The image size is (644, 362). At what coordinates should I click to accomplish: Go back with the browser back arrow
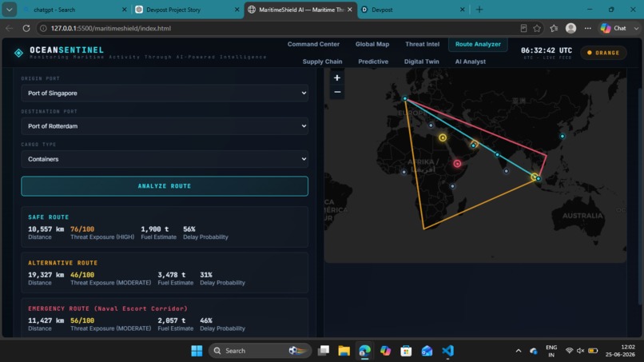tap(9, 28)
